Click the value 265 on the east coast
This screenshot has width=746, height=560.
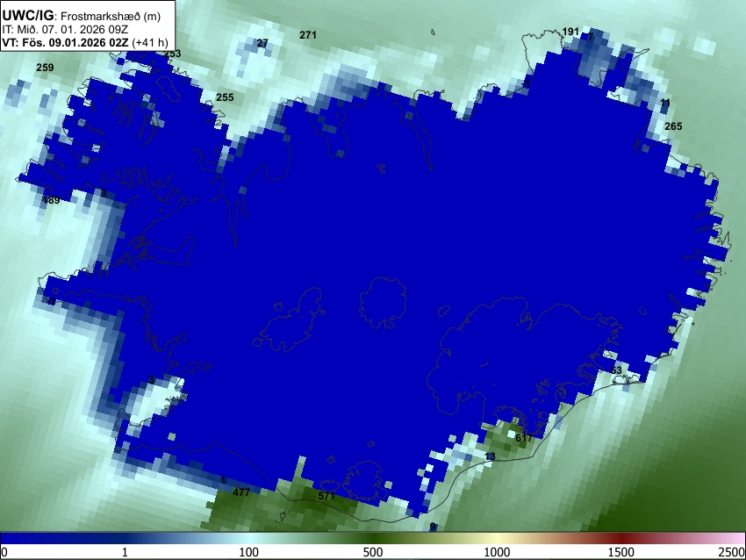tap(673, 126)
